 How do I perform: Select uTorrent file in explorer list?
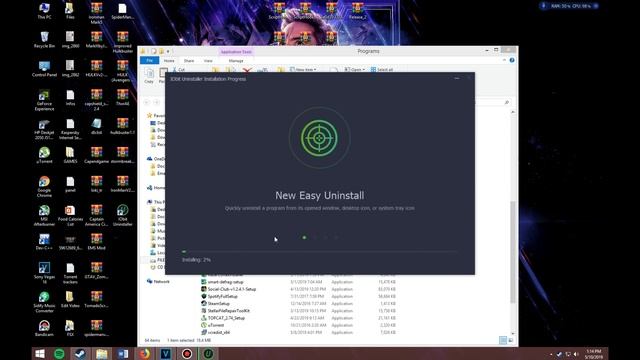[216, 325]
